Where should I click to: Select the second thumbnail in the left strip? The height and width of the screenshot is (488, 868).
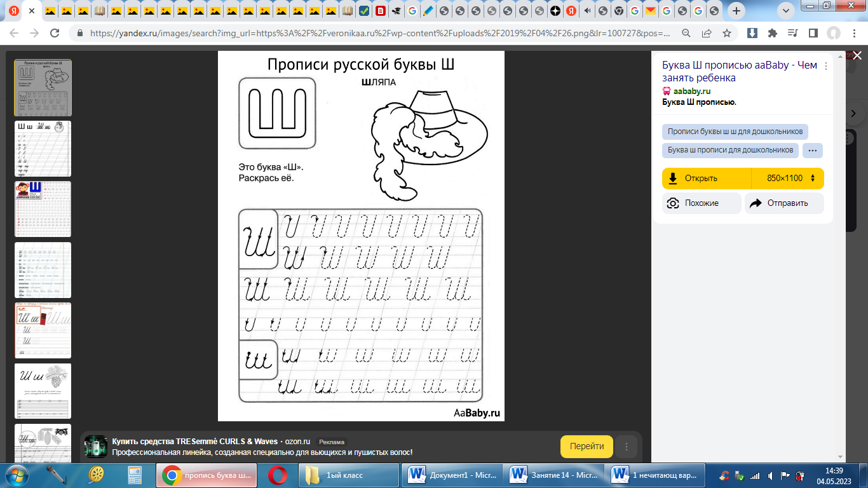point(43,149)
